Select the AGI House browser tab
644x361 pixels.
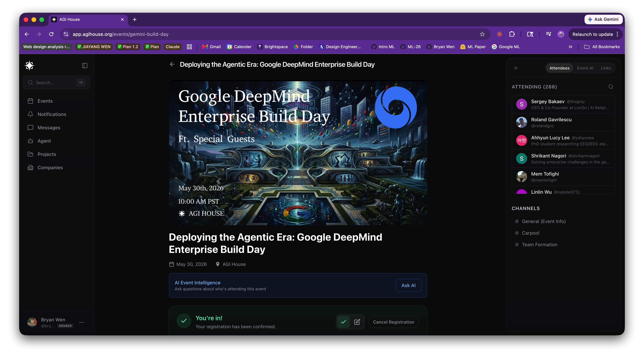[x=88, y=19]
